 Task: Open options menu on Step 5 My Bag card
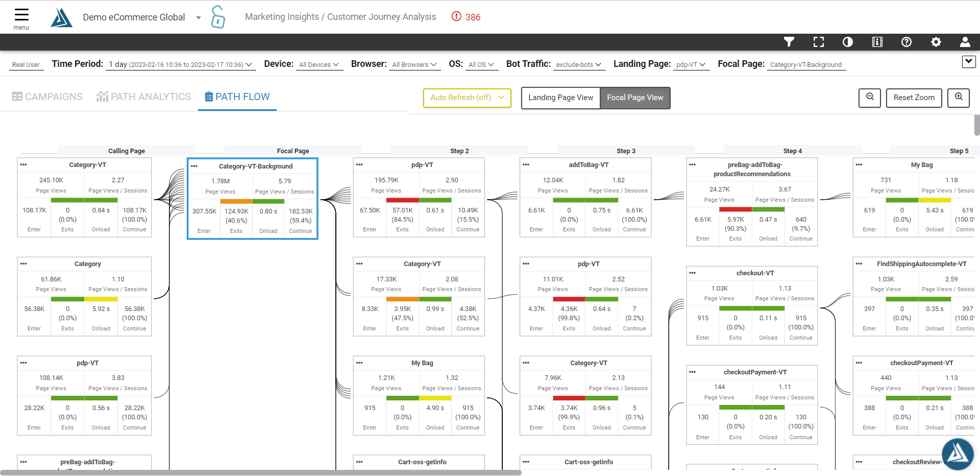[x=859, y=164]
